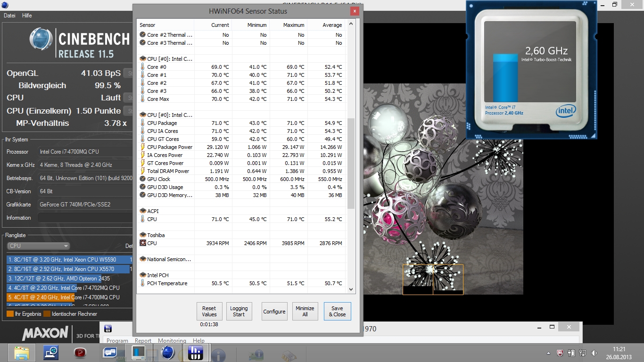Click the thermometer icon beside Core Max

[x=143, y=99]
